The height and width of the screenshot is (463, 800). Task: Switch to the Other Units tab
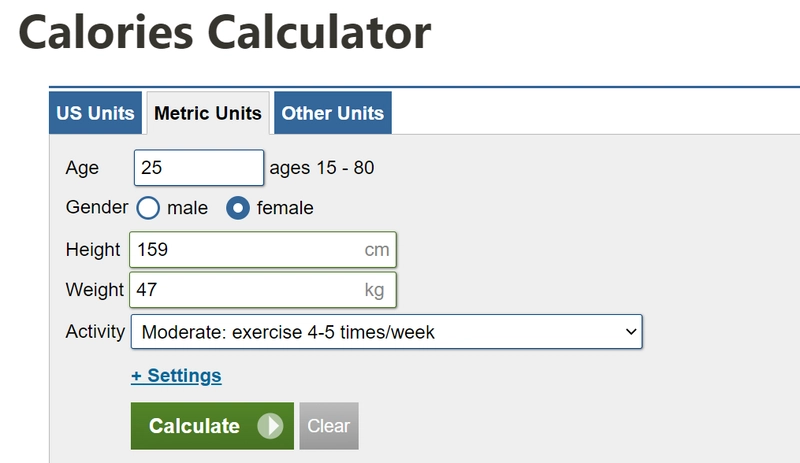tap(332, 113)
